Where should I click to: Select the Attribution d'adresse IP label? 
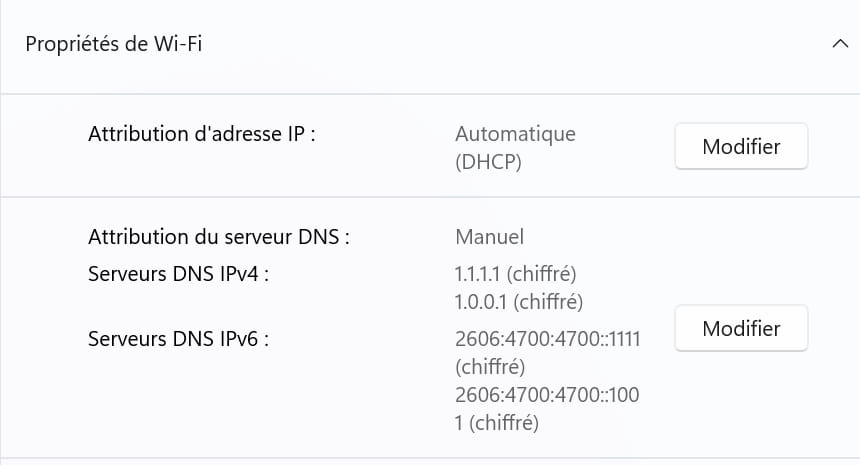[x=202, y=134]
